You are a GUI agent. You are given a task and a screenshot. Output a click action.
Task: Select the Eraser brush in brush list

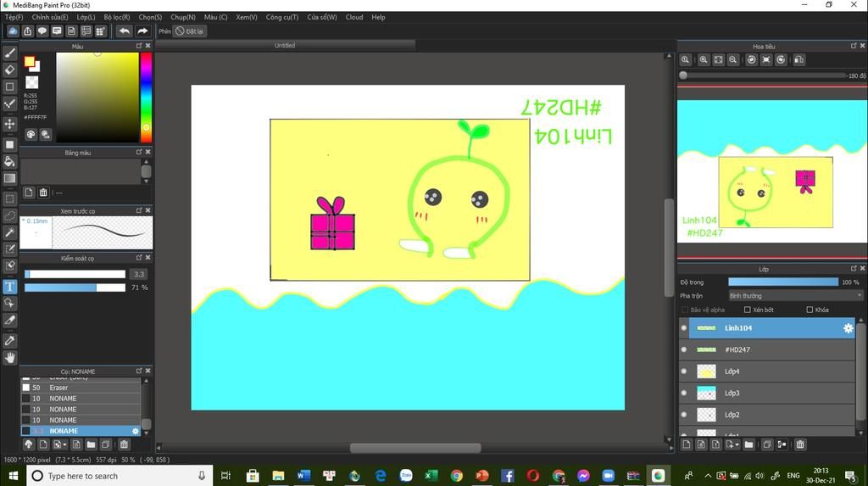point(81,388)
